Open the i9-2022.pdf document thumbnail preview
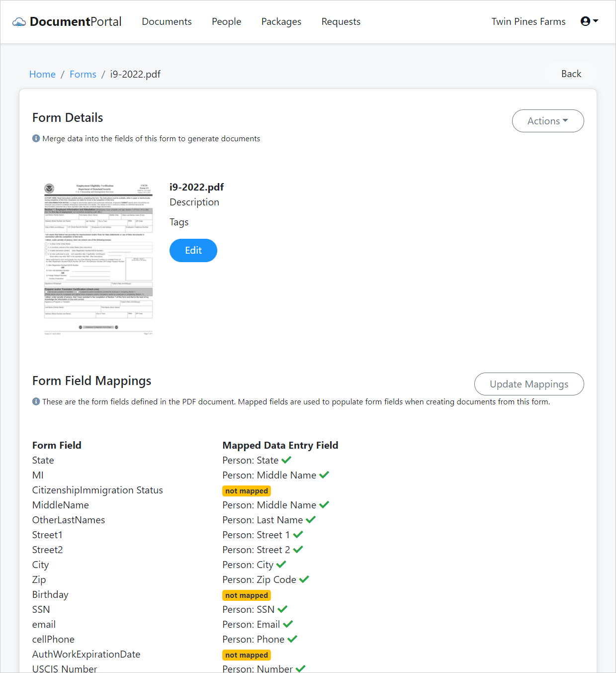616x673 pixels. pos(98,259)
